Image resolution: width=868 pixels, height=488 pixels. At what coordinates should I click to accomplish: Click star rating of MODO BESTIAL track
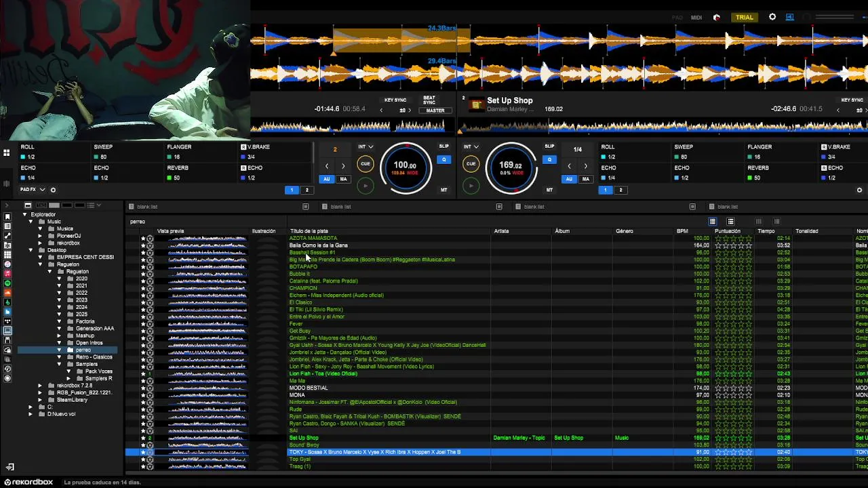pyautogui.click(x=734, y=388)
